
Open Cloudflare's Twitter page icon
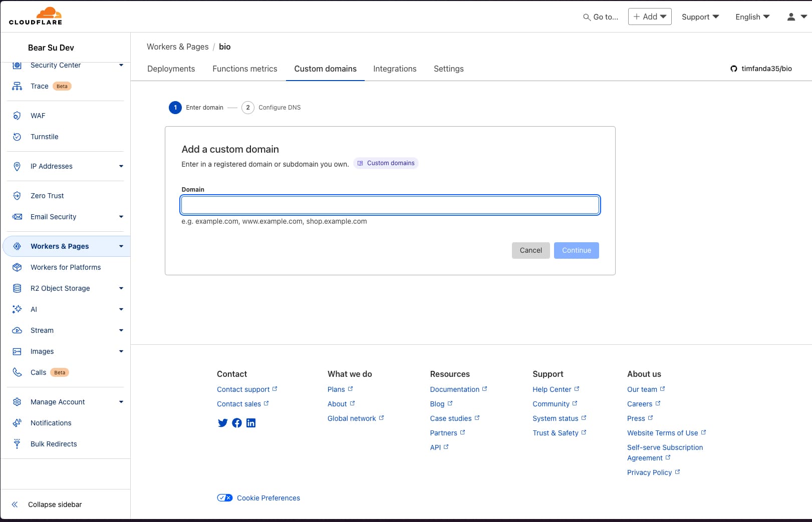click(x=223, y=423)
